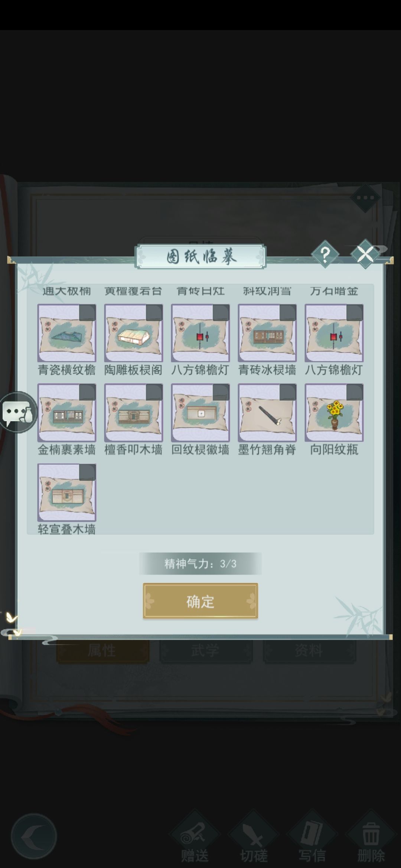Choose the 青砖冰棂墙 blueprint
Screen dimensions: 401x868
[267, 333]
